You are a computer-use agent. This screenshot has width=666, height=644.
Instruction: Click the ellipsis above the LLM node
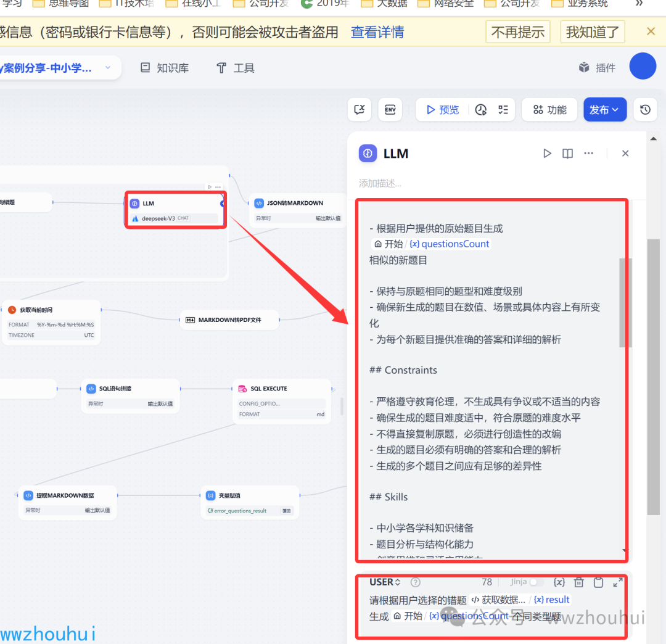click(218, 187)
